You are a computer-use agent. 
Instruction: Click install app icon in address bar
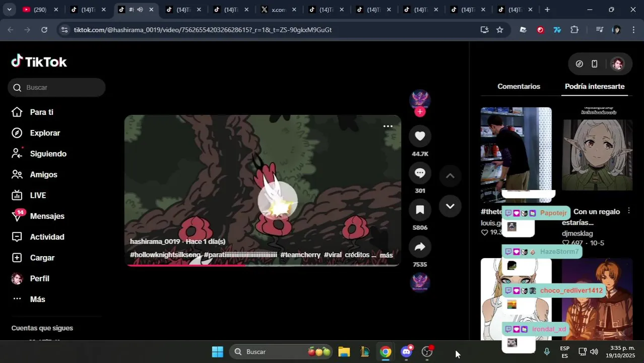click(x=484, y=30)
